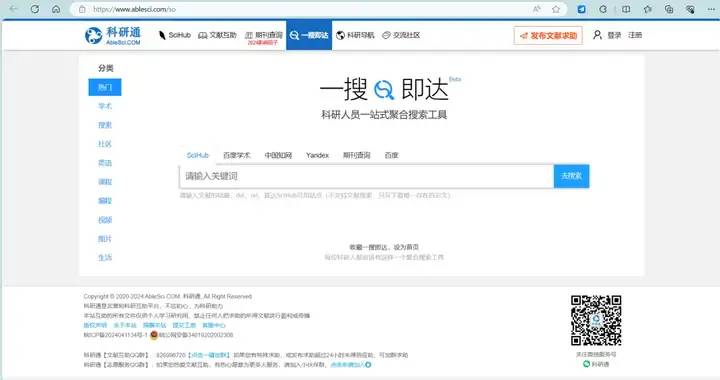
Task: Click the browser refresh icon
Action: 35,9
